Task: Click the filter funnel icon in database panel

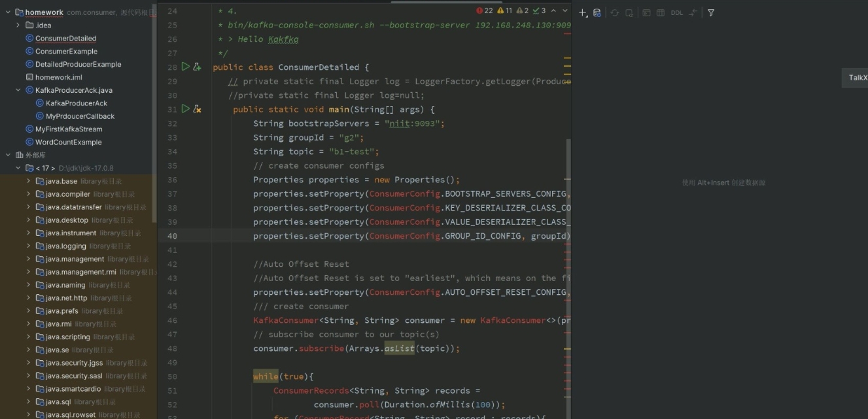Action: pos(711,12)
